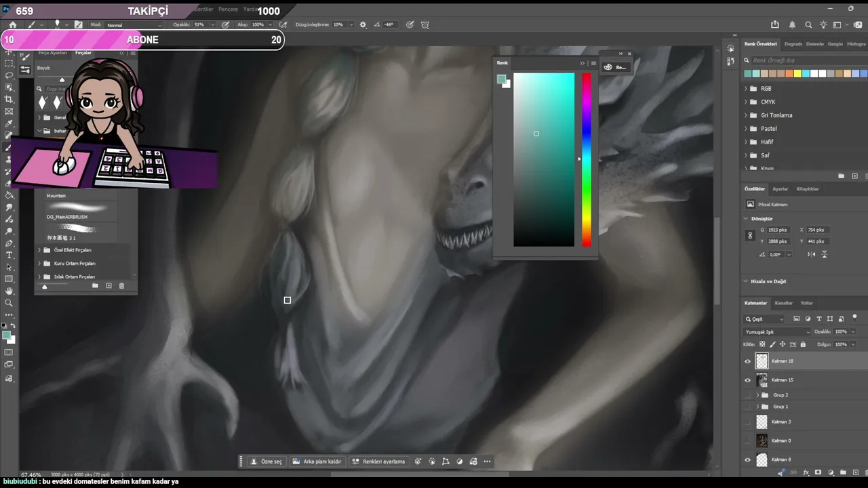Click Renkleri ayarlama button
Image resolution: width=868 pixels, height=488 pixels.
[x=379, y=462]
